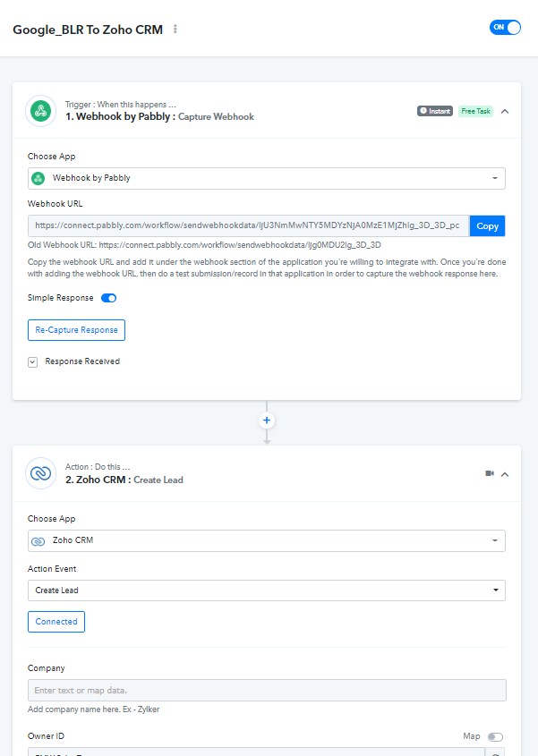Viewport: 538px width, 756px height.
Task: Enable the Owner ID Map toggle
Action: tap(495, 736)
